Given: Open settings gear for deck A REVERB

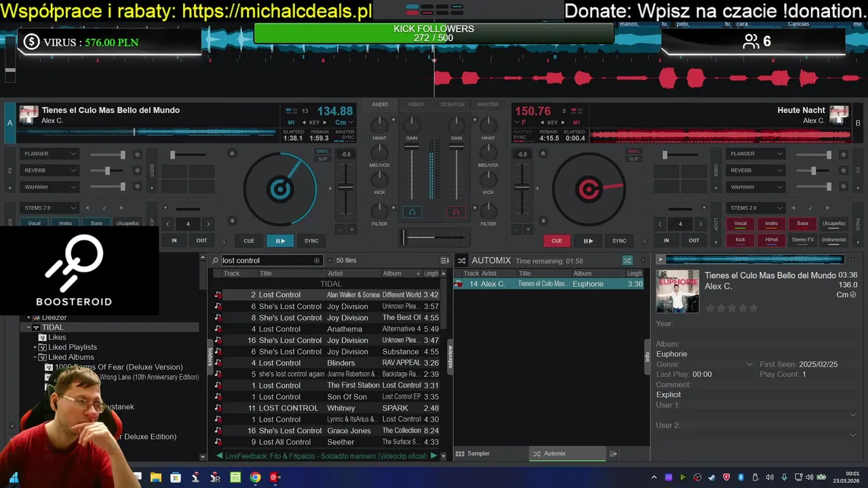Looking at the screenshot, I should click(138, 171).
